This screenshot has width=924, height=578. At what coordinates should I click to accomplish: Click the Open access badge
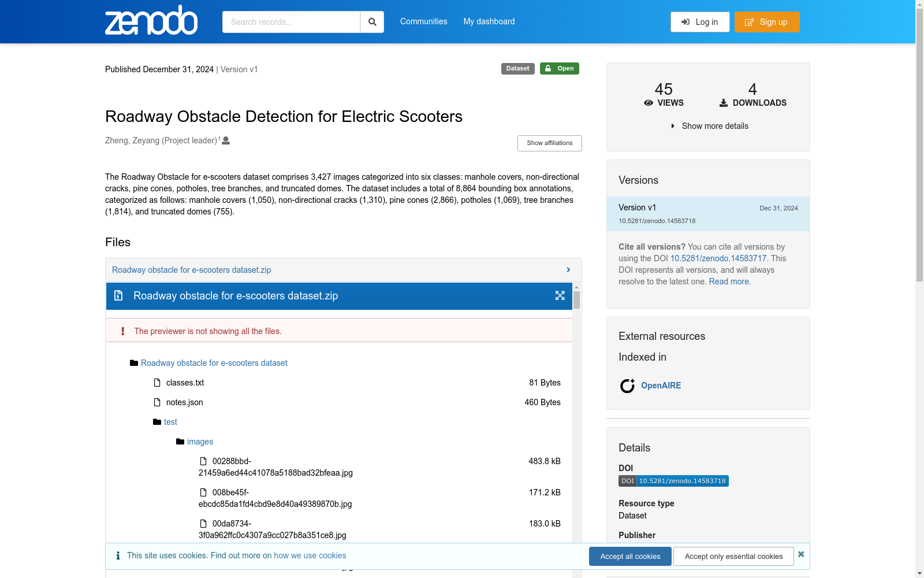pos(560,69)
